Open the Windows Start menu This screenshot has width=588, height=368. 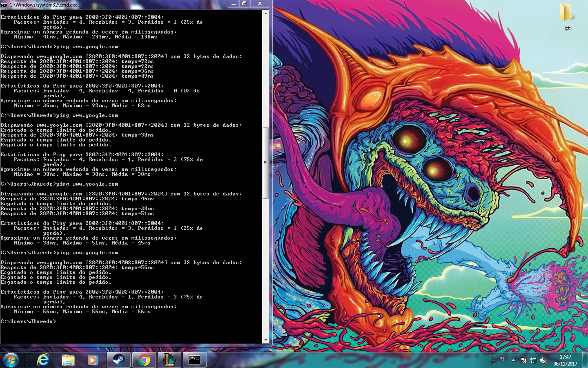pos(11,360)
